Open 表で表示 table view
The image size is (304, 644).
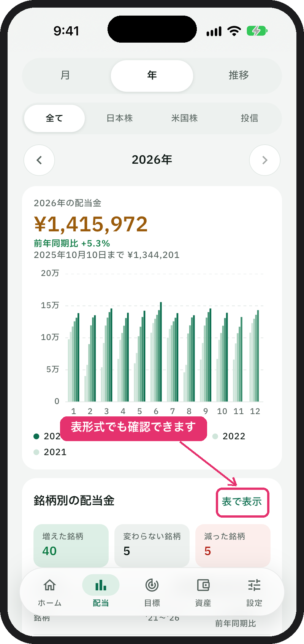[242, 502]
